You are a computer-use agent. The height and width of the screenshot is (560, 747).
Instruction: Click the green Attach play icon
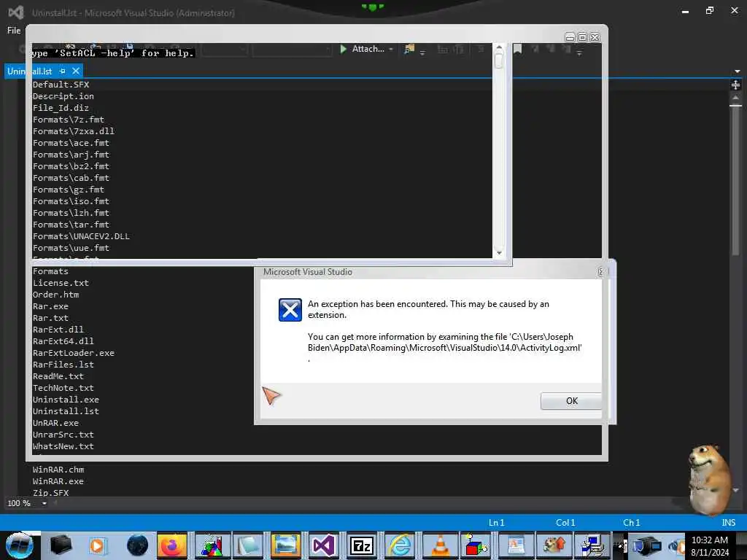pos(343,49)
